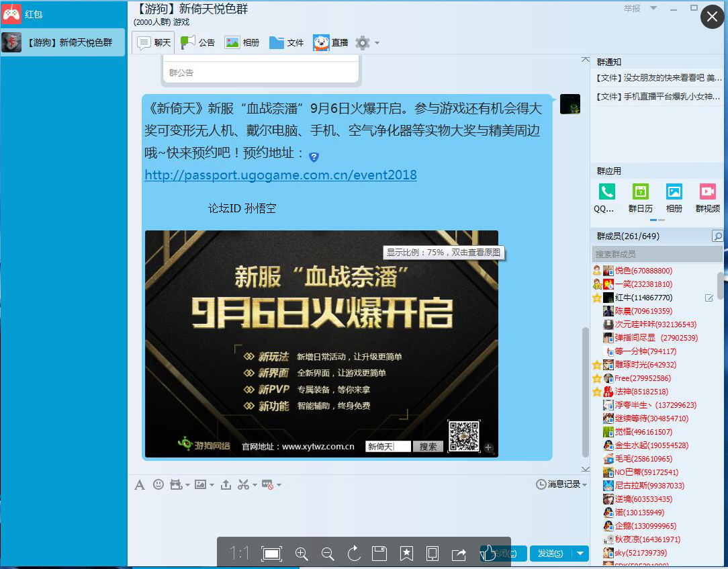Click the 举报 report button

tap(632, 8)
